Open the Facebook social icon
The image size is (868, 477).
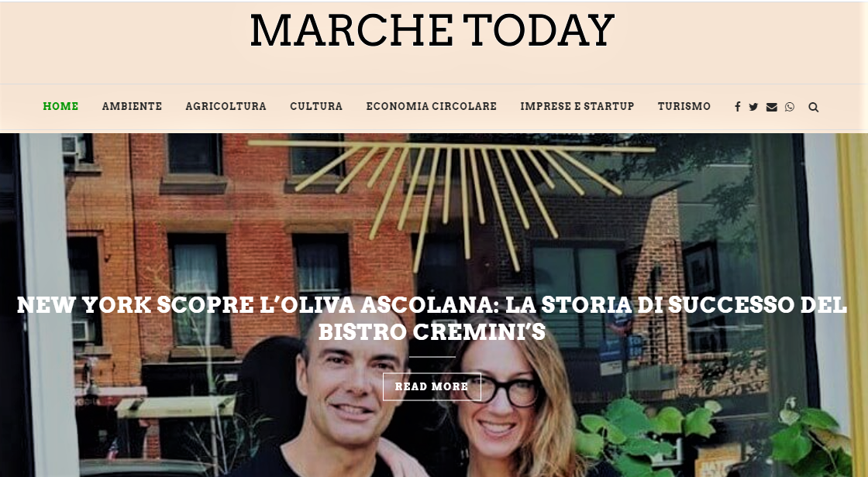click(737, 107)
